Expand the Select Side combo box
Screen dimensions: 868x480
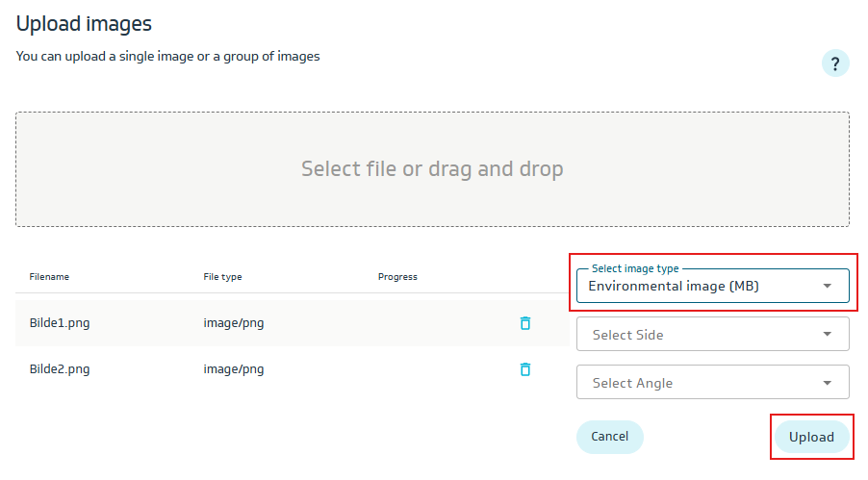(x=693, y=335)
